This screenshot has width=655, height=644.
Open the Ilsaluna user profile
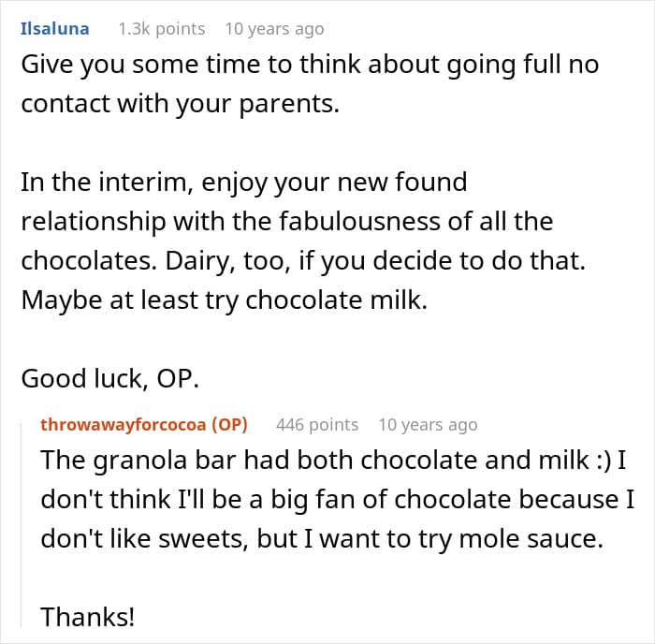[54, 28]
